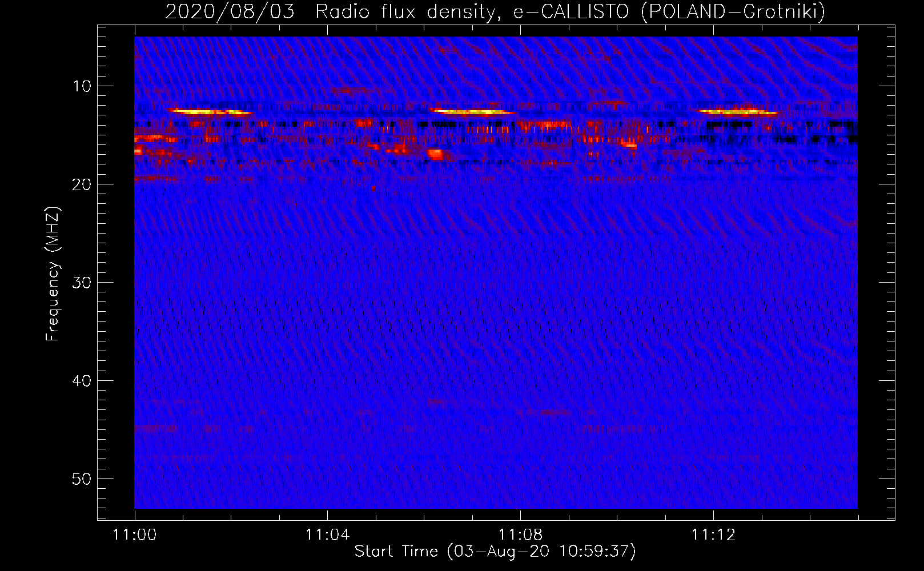Click the "11:00" time tick label
This screenshot has height=571, width=924.
135,535
